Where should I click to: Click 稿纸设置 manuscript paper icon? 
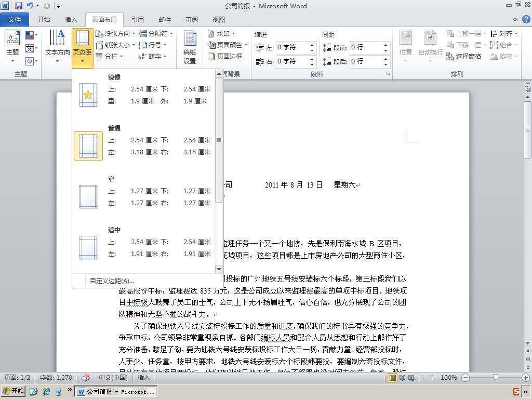click(x=190, y=47)
